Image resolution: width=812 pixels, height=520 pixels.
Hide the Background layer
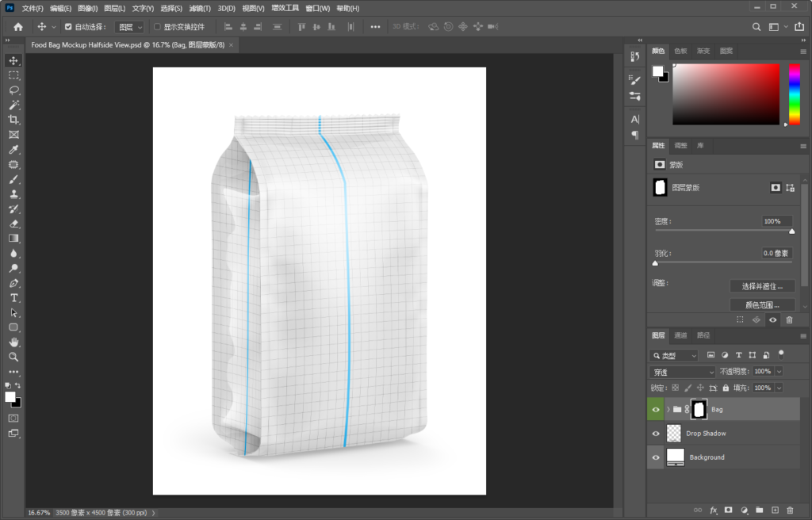[x=656, y=457]
